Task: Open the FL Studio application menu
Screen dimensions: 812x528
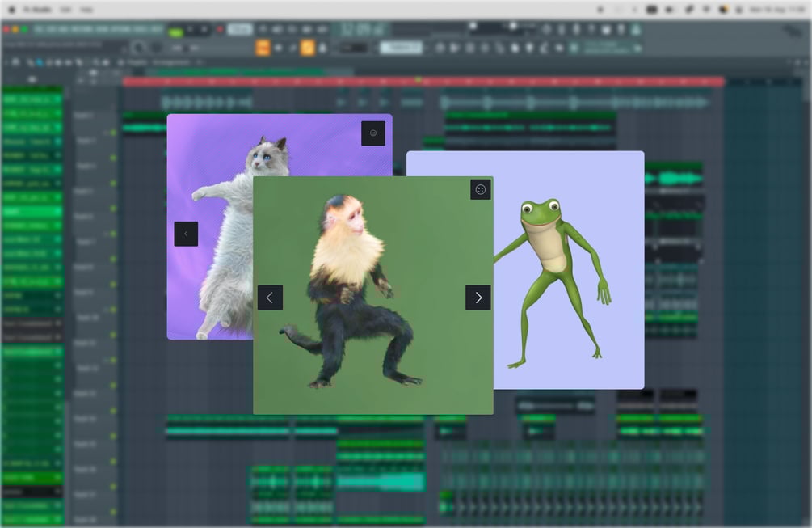Action: click(x=37, y=10)
